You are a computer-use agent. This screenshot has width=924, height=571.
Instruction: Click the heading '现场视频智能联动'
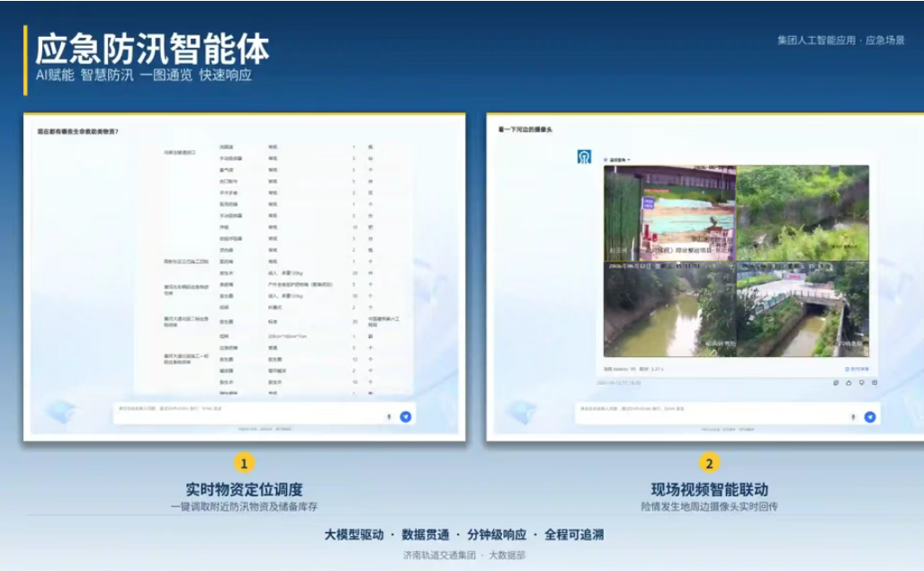(x=710, y=489)
